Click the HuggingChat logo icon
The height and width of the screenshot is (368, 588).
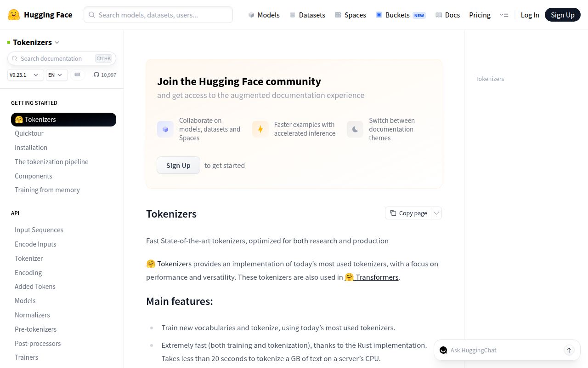[x=443, y=350]
